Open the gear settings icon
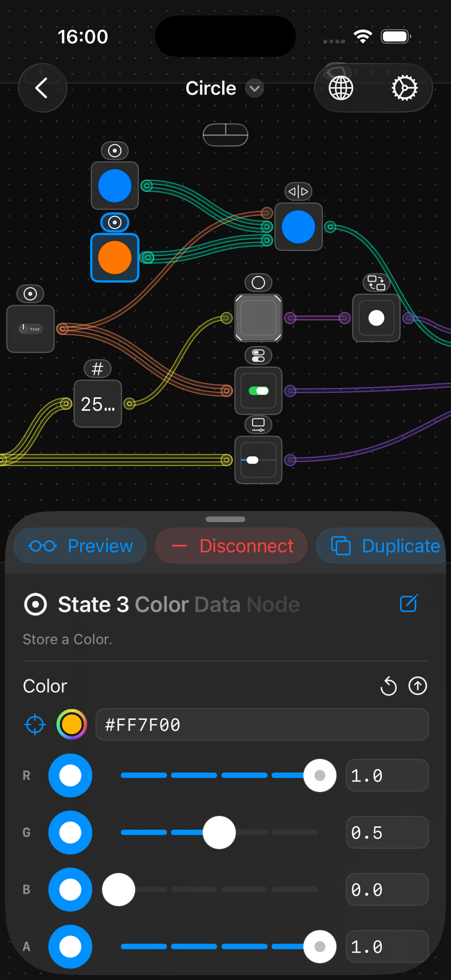This screenshot has height=980, width=451. click(x=404, y=88)
